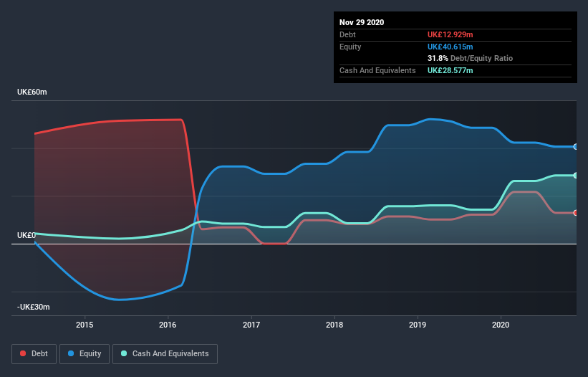Click the red Debt endpoint marker
This screenshot has height=377, width=588.
[576, 213]
